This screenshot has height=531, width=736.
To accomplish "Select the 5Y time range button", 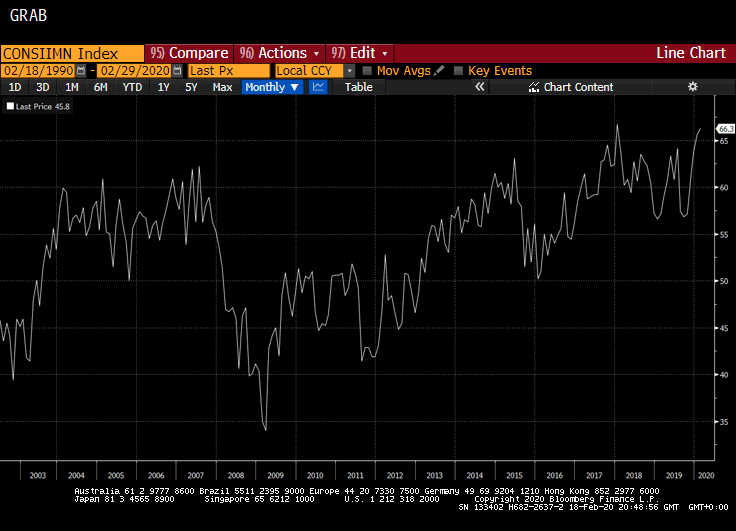I will [x=191, y=87].
